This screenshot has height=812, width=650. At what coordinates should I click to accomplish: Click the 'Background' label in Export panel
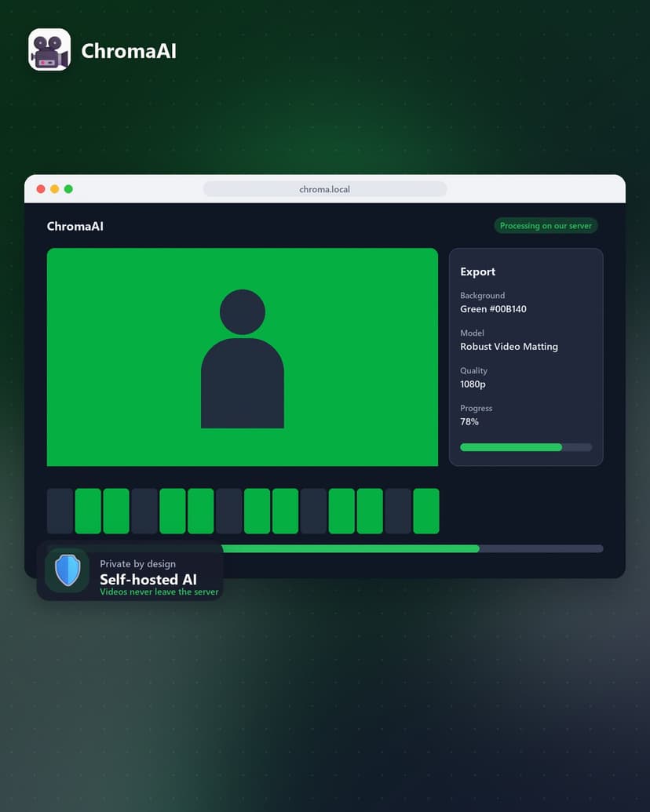pos(483,296)
